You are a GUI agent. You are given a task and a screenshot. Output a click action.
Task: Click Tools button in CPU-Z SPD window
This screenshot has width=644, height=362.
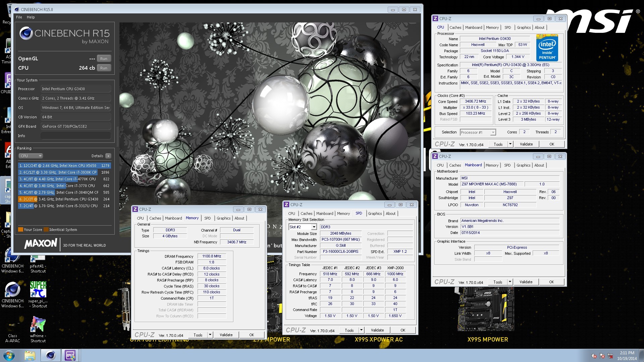pyautogui.click(x=349, y=330)
